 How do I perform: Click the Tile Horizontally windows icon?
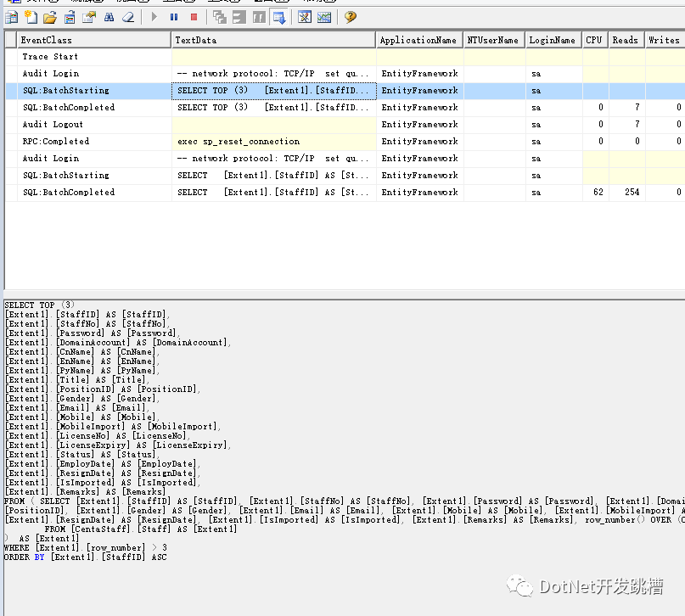[x=239, y=18]
